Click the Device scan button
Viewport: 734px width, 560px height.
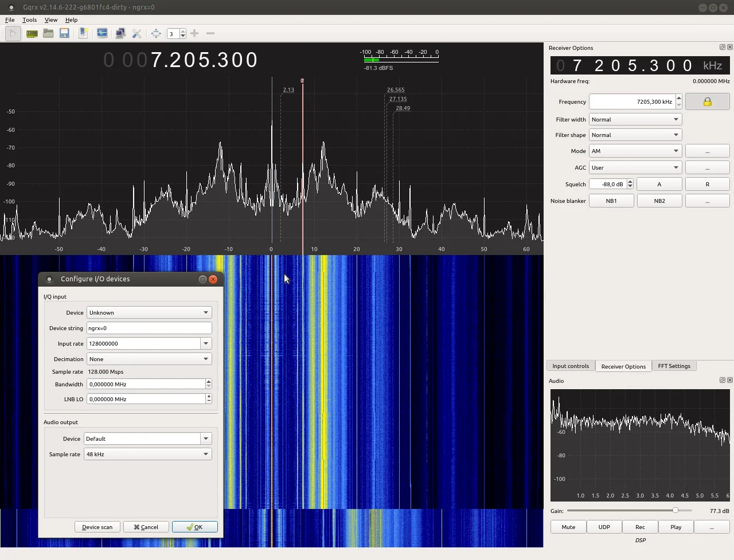click(x=97, y=527)
